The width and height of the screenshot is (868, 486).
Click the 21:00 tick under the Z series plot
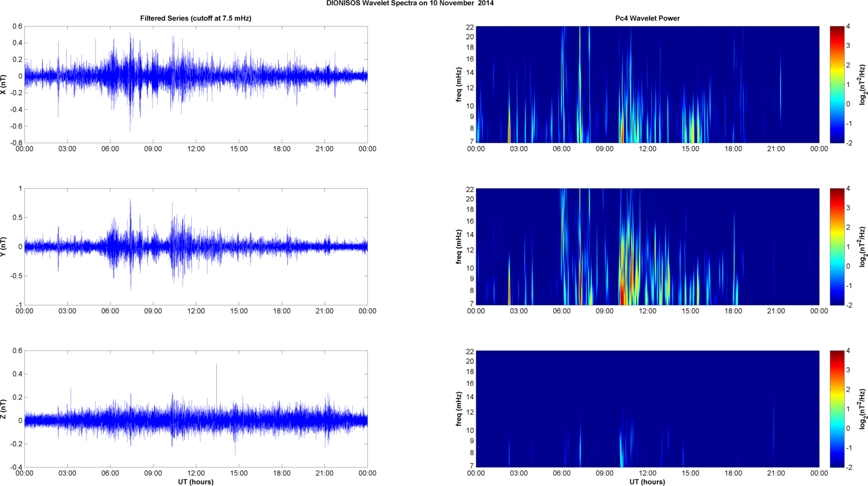pyautogui.click(x=324, y=473)
